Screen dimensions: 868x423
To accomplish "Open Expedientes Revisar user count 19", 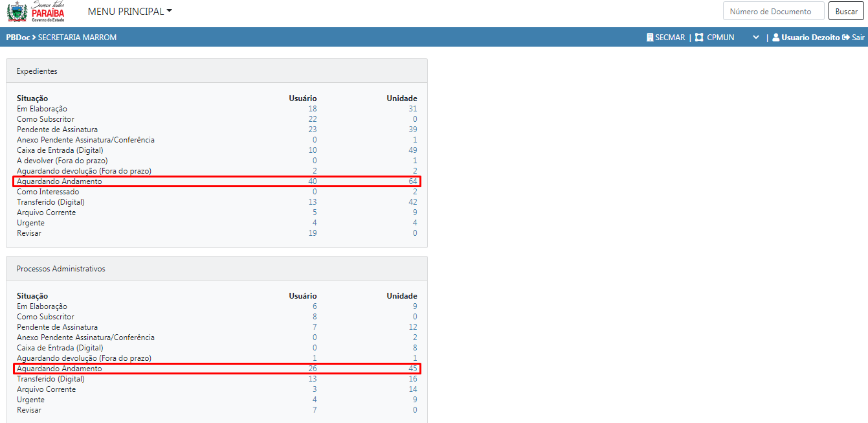I will (313, 233).
